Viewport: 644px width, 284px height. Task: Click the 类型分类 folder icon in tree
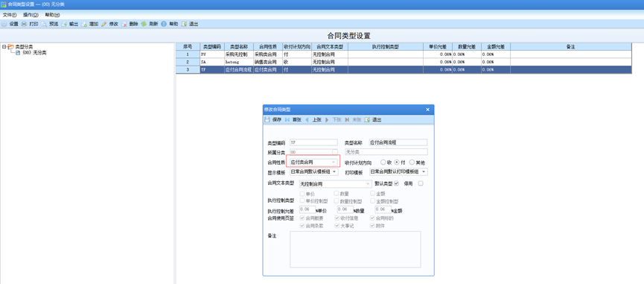tap(10, 46)
